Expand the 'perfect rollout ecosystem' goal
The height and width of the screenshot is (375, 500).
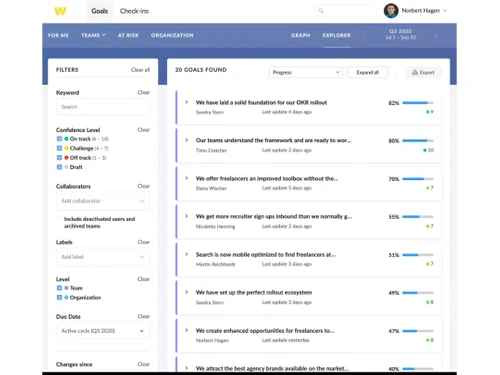point(187,292)
